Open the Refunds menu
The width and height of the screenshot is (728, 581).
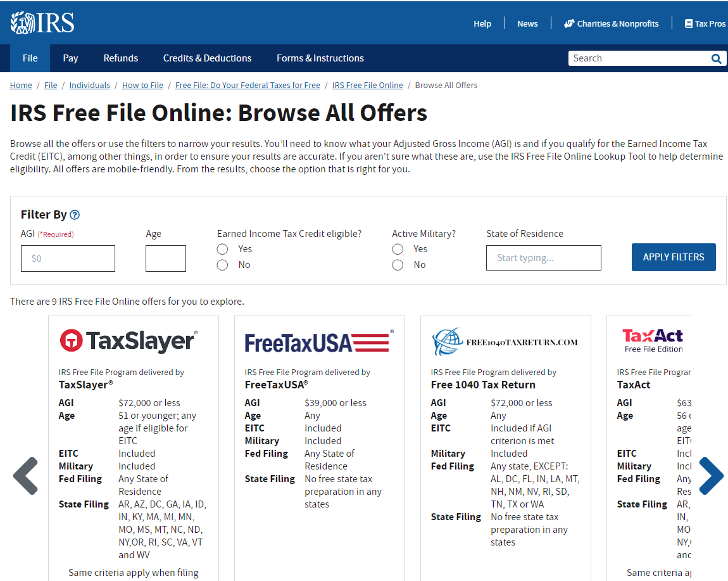pyautogui.click(x=120, y=58)
